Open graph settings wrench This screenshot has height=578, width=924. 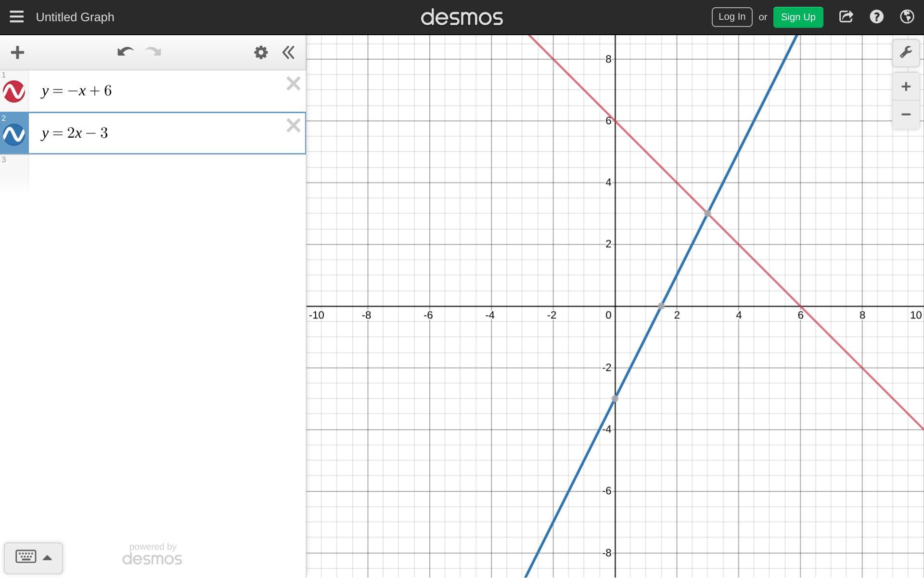[906, 53]
